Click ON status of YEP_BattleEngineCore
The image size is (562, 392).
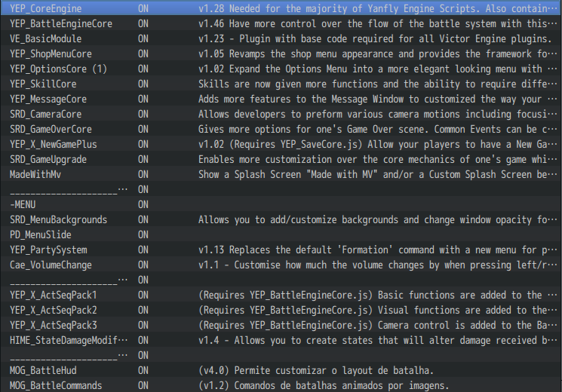[143, 23]
